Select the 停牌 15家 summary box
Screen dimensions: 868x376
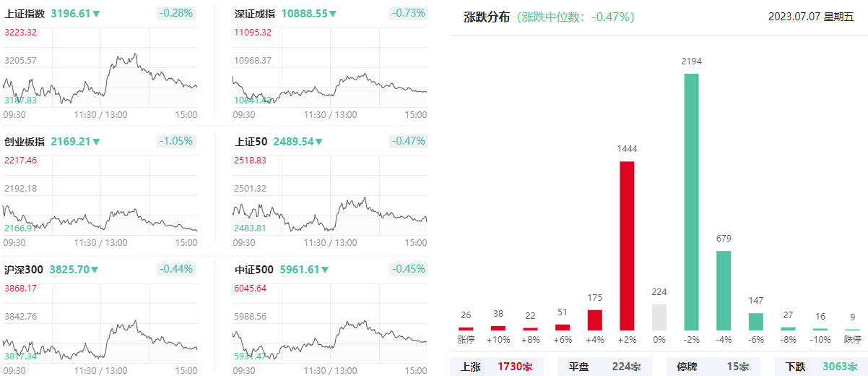coord(713,367)
